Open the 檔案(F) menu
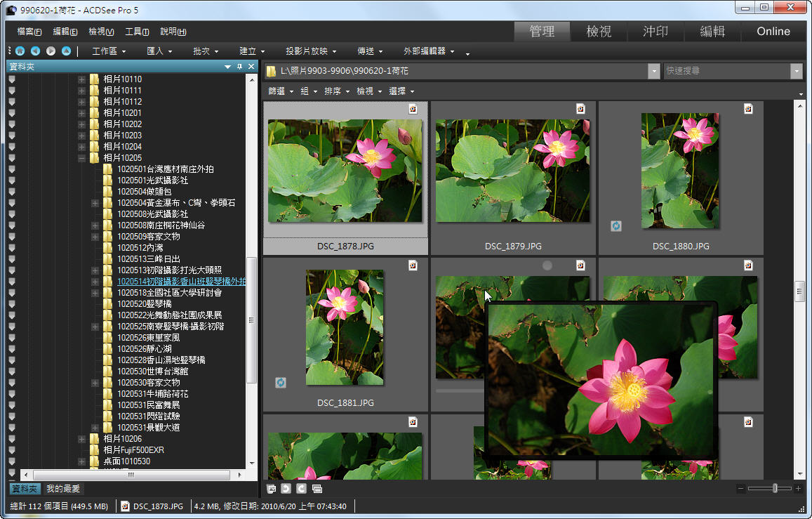 pos(29,32)
